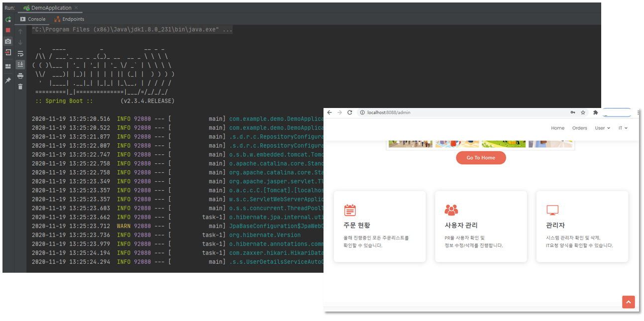
Task: Click the first image thumbnail in the strip above Go To Home
Action: pos(411,143)
